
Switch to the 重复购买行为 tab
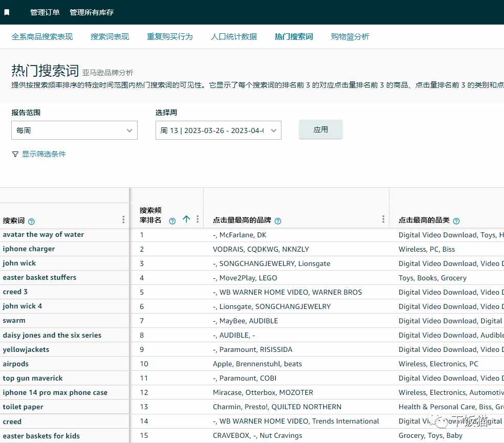(170, 37)
